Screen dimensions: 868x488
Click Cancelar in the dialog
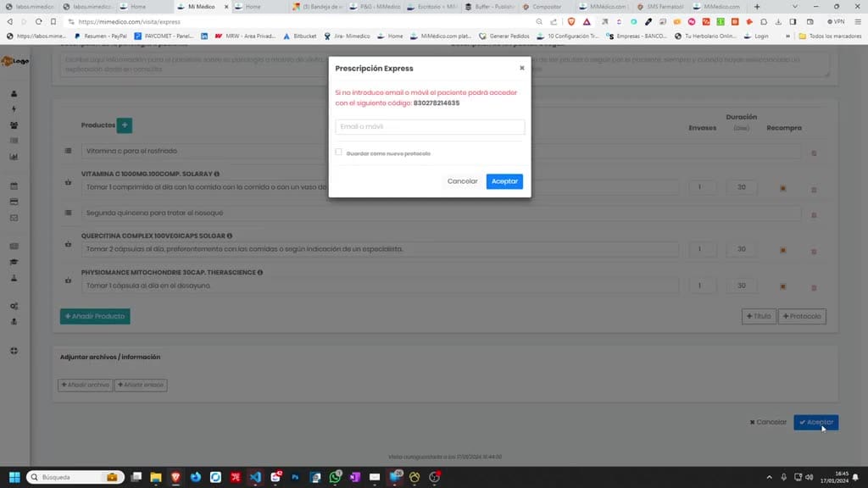point(462,181)
